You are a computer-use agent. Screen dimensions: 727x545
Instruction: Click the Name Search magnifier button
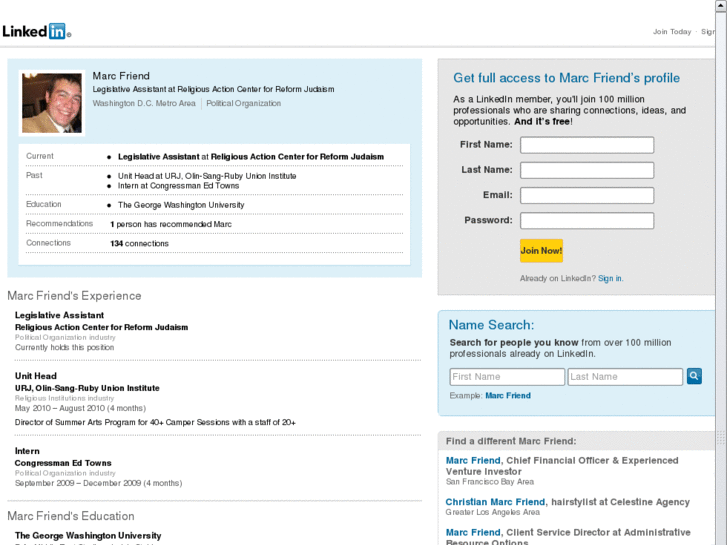coord(694,376)
